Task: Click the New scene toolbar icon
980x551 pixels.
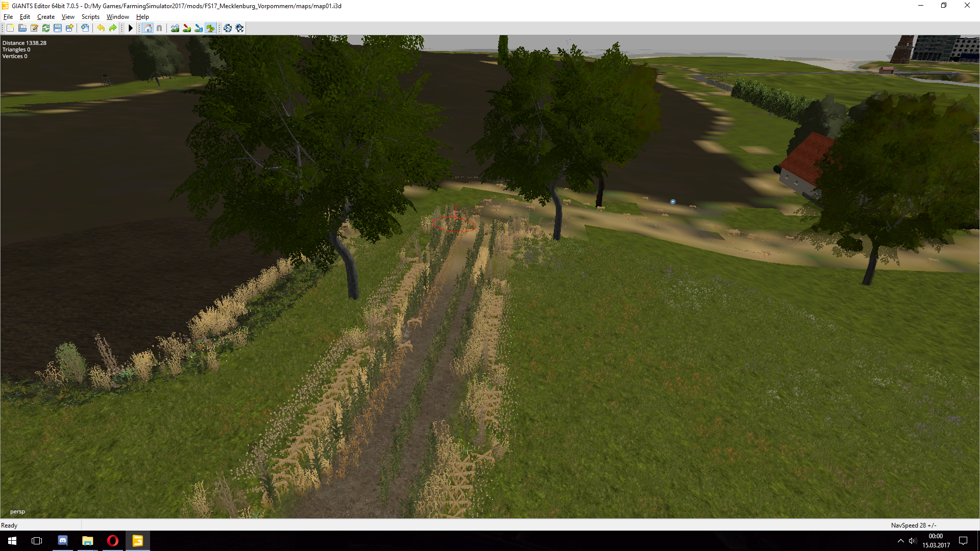Action: coord(10,28)
